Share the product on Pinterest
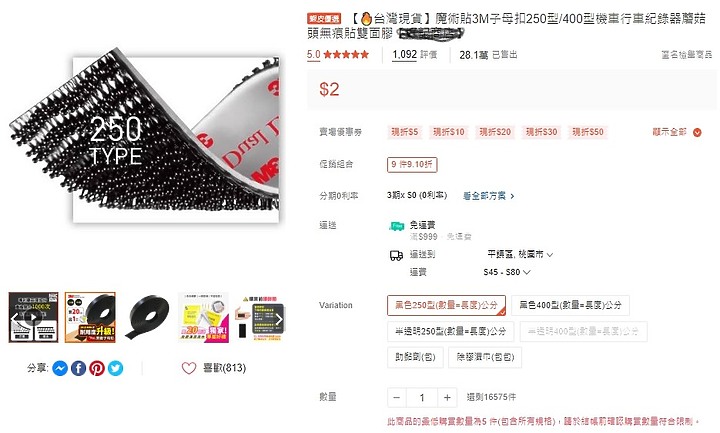Viewport: 720px width, 433px height. point(97,368)
